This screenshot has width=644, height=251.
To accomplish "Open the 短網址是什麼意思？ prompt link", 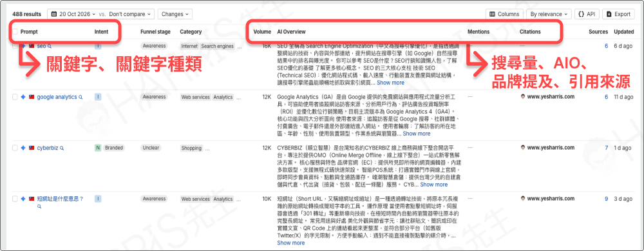I will 61,199.
